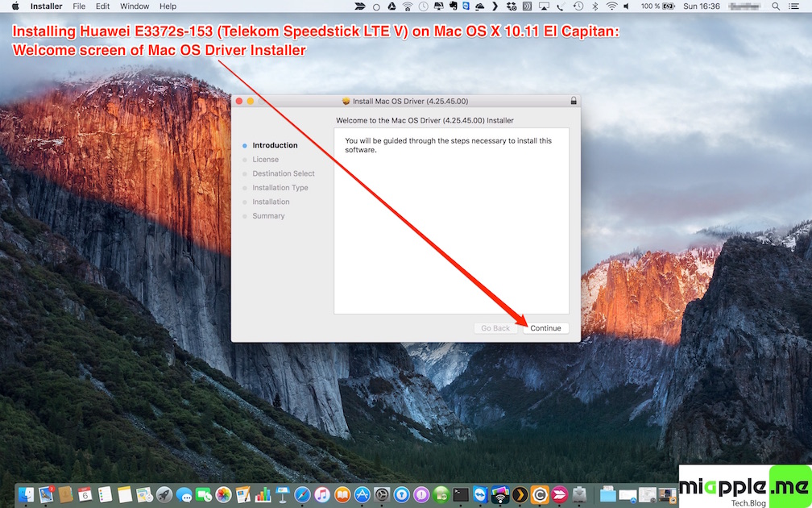Open Keynote from the Dock
The width and height of the screenshot is (812, 508).
(x=283, y=494)
